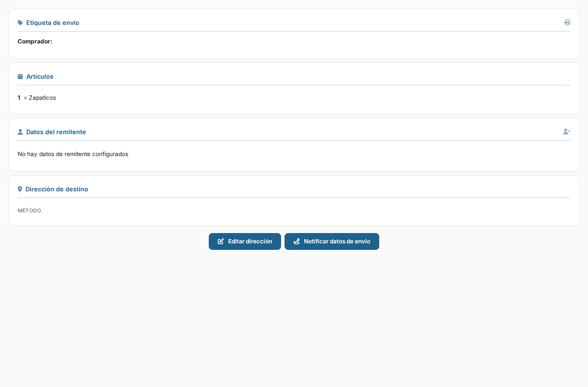The image size is (588, 387).
Task: Select the Artículos section heading
Action: (x=40, y=77)
